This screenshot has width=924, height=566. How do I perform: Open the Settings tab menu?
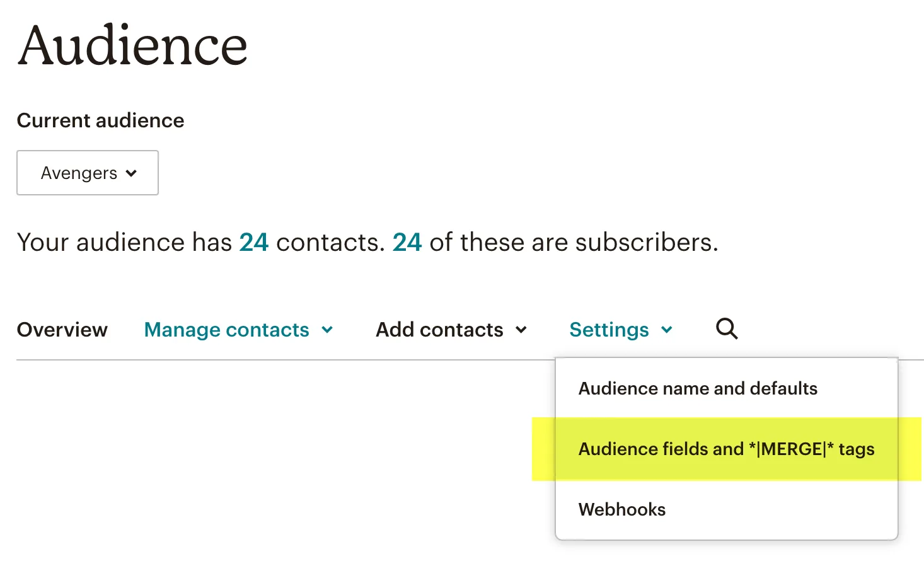609,329
